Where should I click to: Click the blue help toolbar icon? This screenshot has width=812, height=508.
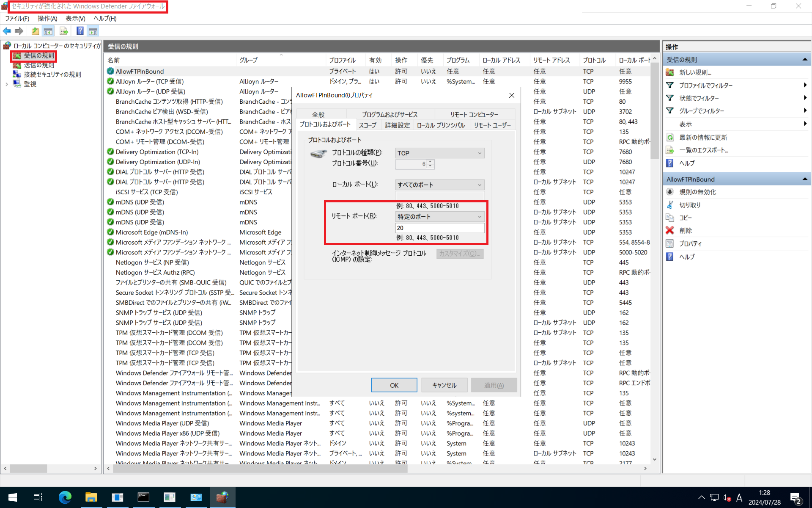tap(80, 31)
